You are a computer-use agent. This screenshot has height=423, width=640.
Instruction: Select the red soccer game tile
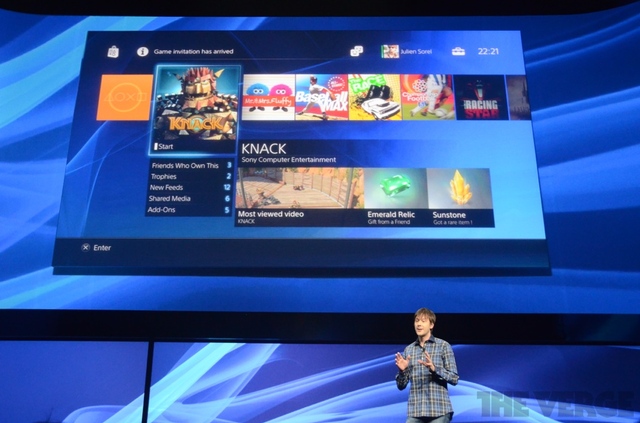coord(427,97)
